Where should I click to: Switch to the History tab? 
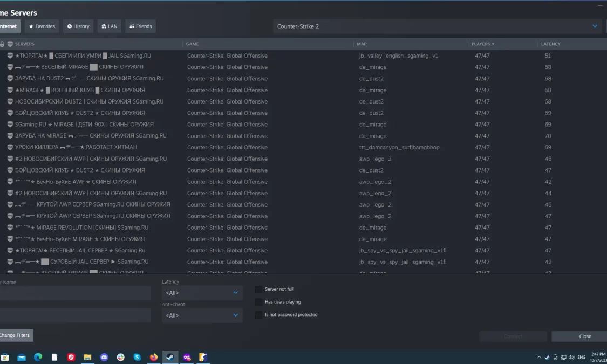tap(78, 26)
